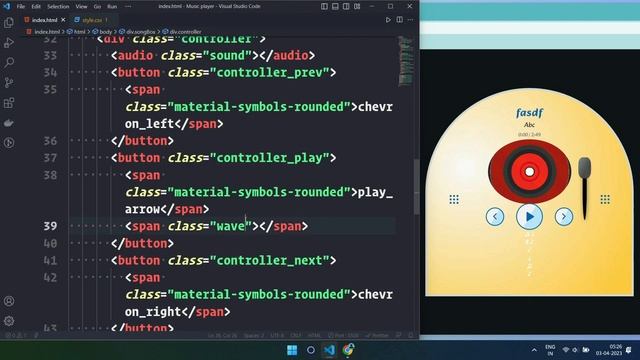The image size is (640, 360).
Task: Click the song title "fasdf"
Action: [x=529, y=112]
